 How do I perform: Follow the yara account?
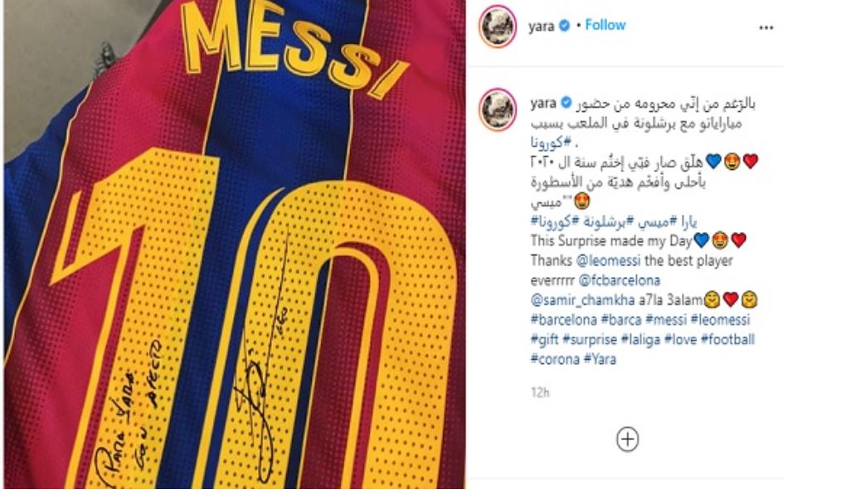click(x=605, y=25)
